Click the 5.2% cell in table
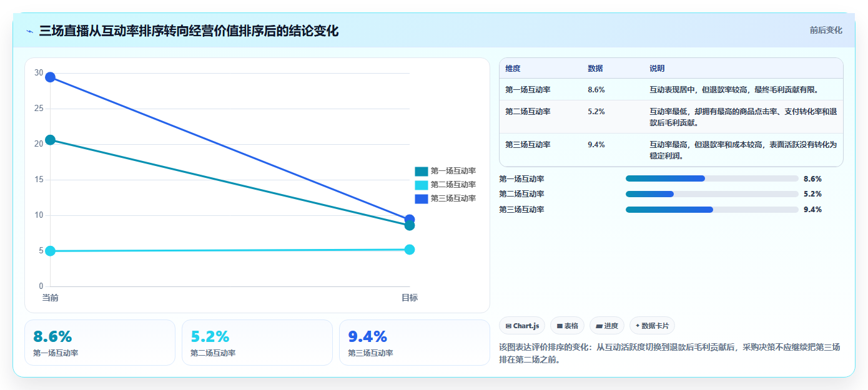This screenshot has height=390, width=868. (x=596, y=112)
